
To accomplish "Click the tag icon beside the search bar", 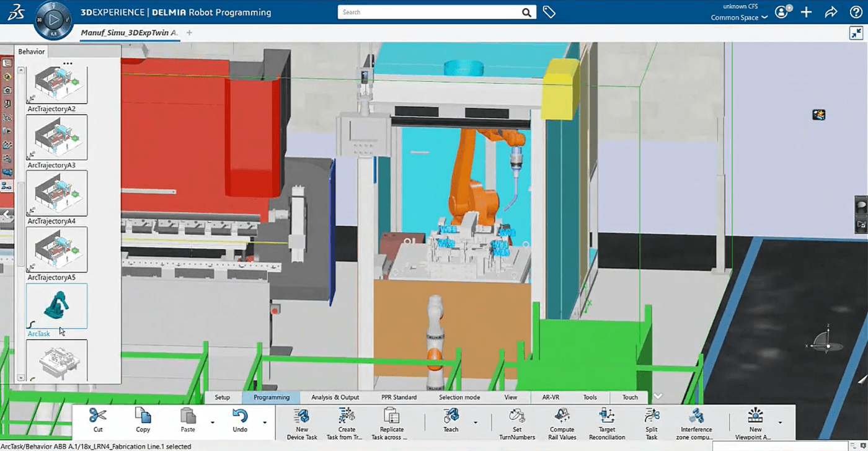I will click(x=549, y=12).
